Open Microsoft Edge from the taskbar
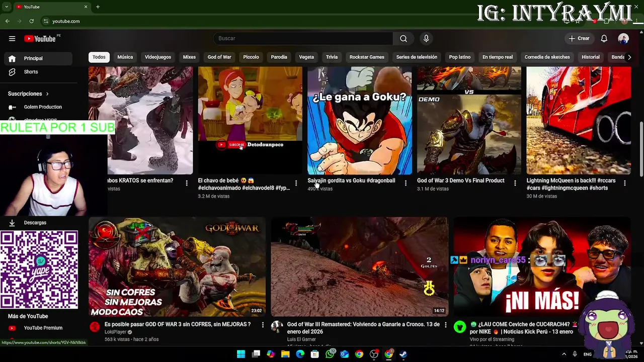This screenshot has height=362, width=644. coord(300,354)
